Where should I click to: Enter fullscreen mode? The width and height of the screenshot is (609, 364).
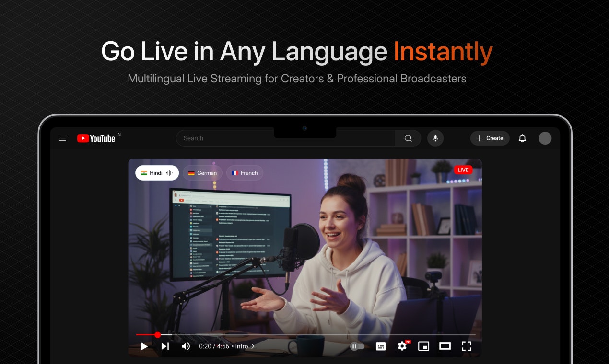pos(466,346)
